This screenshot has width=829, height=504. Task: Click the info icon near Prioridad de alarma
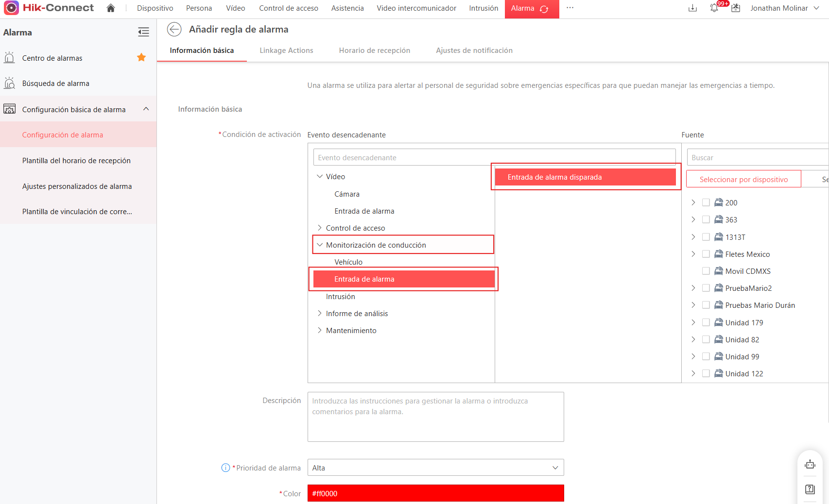pos(225,468)
